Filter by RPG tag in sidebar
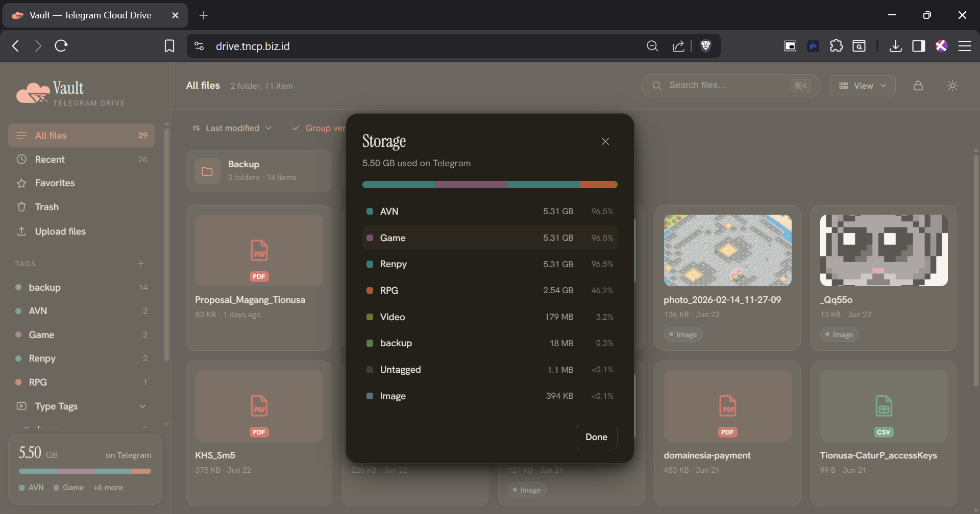 coord(81,382)
